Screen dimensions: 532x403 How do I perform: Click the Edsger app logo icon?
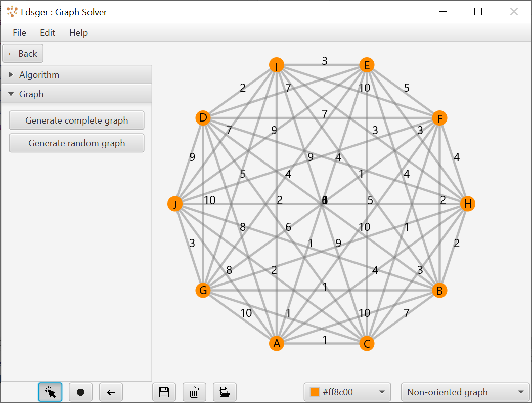12,12
